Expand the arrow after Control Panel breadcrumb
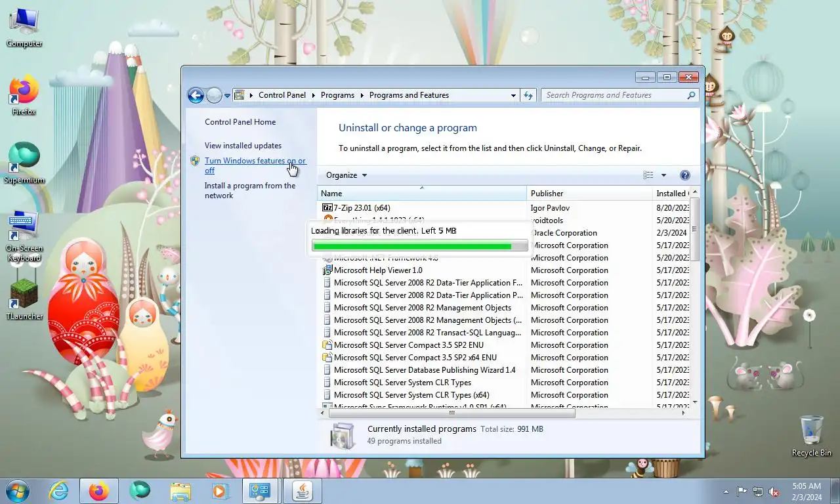This screenshot has height=504, width=840. [x=313, y=95]
